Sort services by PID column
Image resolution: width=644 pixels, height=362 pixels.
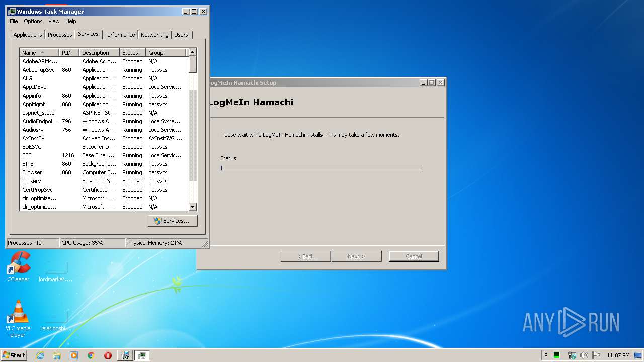click(69, 53)
